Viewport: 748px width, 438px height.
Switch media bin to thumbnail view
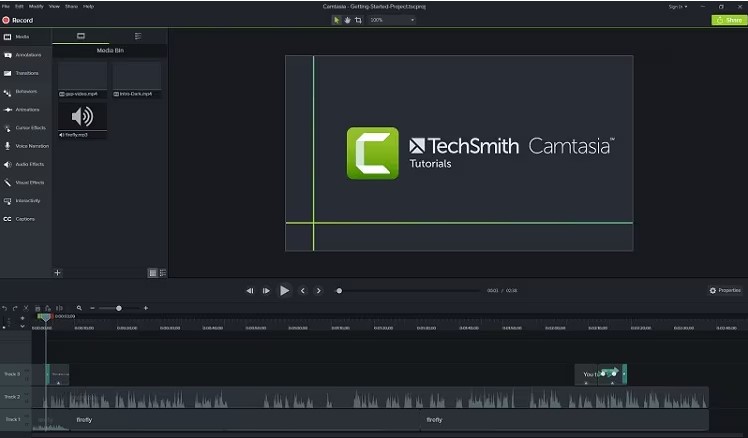point(153,273)
